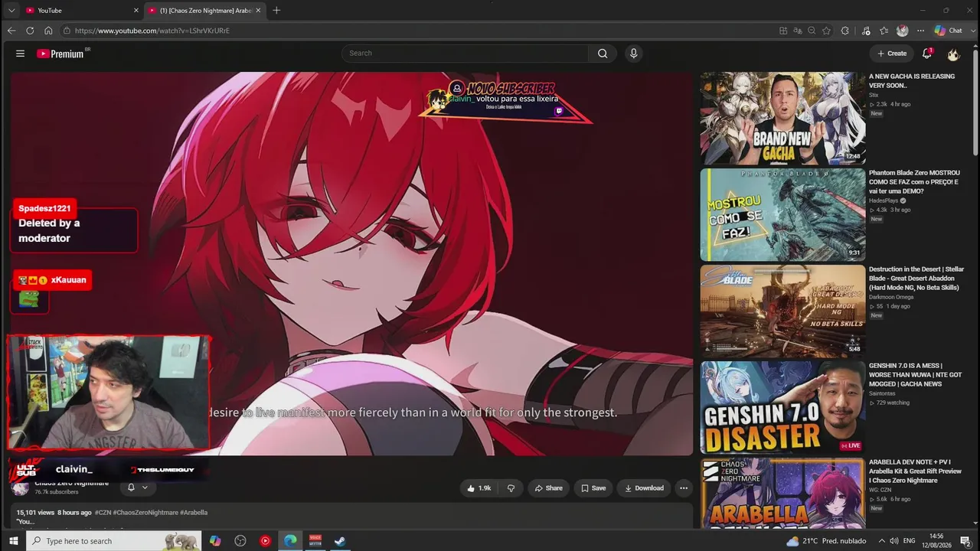Click the #ChaosZeroNightmare hashtag
This screenshot has width=980, height=551.
click(x=145, y=513)
